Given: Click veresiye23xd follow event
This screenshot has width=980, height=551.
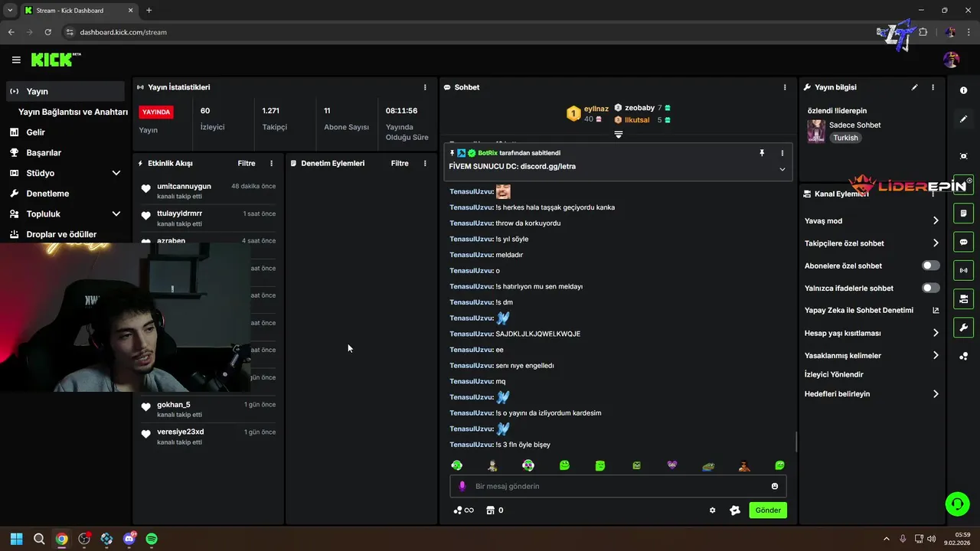Looking at the screenshot, I should coord(208,437).
